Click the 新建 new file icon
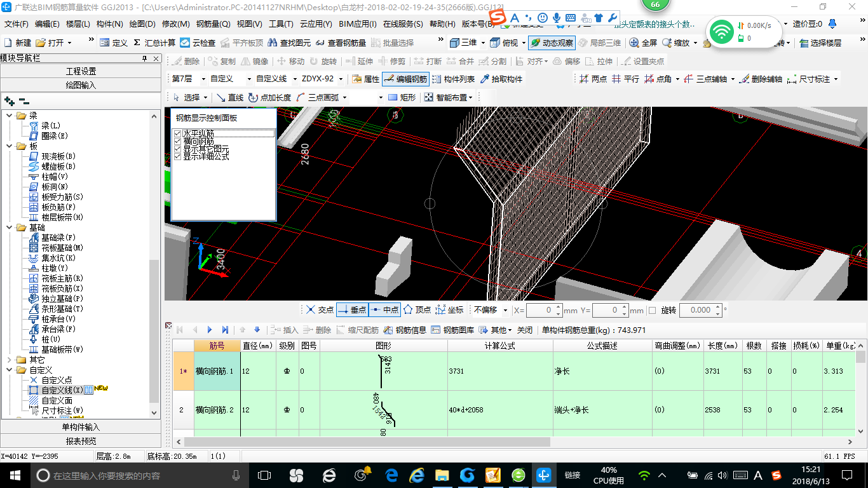Viewport: 868px width, 488px height. point(18,43)
